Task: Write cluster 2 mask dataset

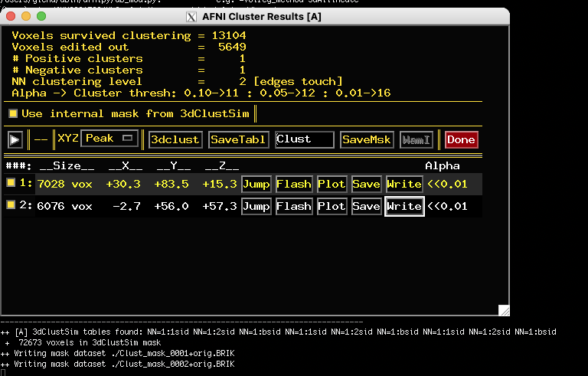Action: 404,207
